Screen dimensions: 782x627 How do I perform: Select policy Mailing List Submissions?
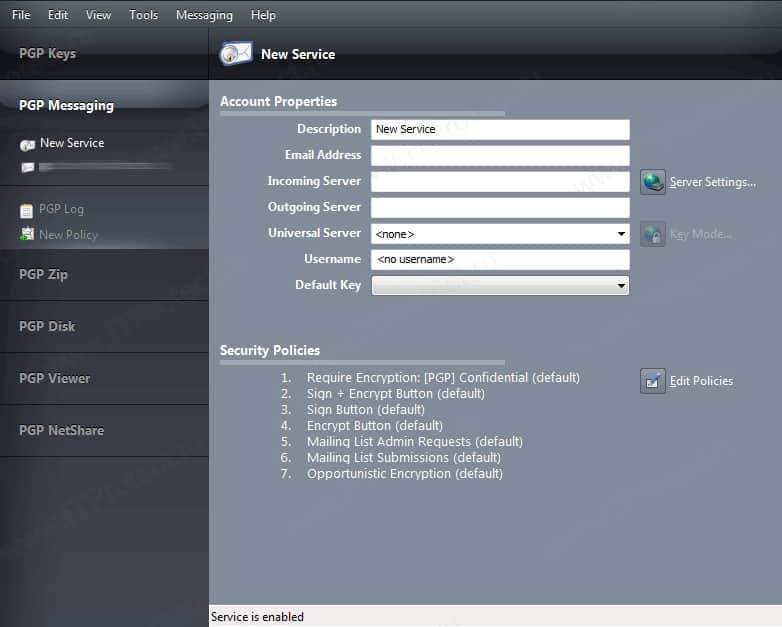[x=403, y=457]
